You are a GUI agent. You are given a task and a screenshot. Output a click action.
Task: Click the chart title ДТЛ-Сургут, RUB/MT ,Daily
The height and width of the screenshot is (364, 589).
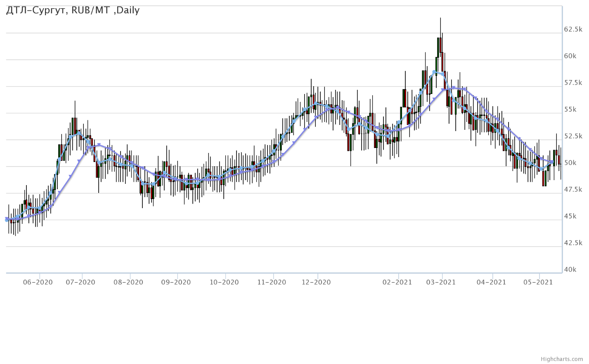pyautogui.click(x=73, y=10)
